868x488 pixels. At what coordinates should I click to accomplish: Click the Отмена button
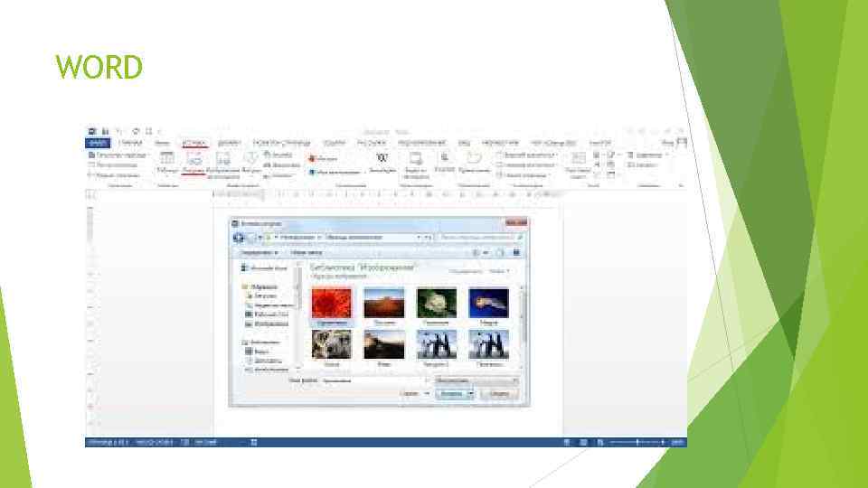tap(499, 394)
